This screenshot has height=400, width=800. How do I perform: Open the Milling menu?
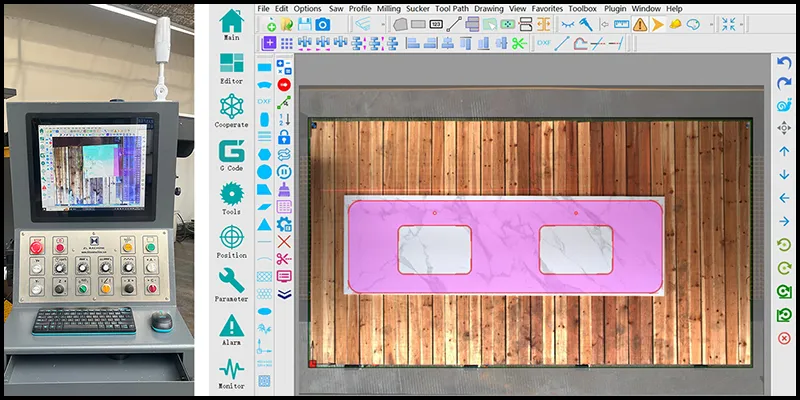(388, 8)
